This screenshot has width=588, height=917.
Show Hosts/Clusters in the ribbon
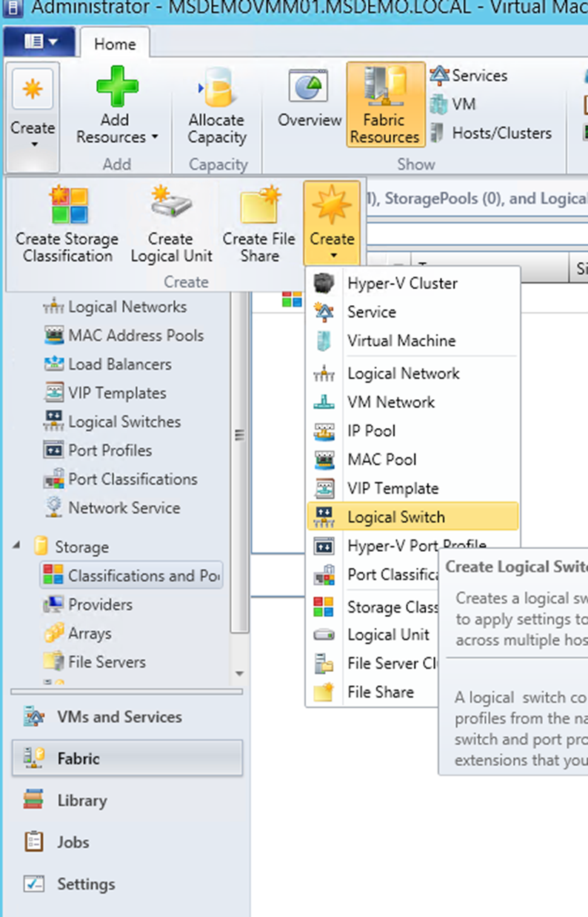[491, 133]
